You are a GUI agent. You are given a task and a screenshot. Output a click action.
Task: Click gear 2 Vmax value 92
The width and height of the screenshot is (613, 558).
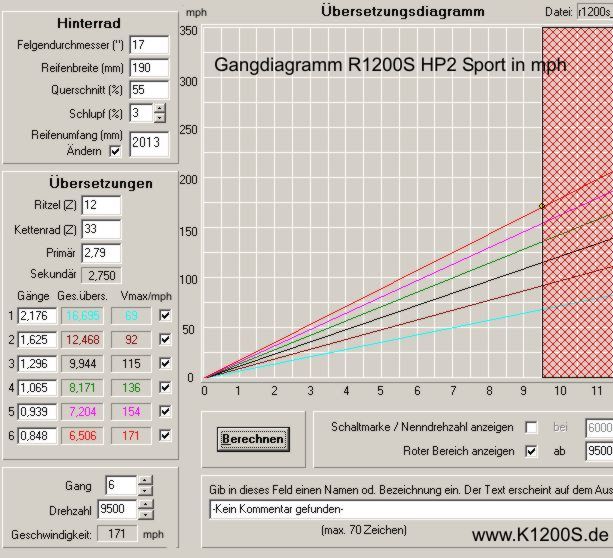pyautogui.click(x=131, y=339)
